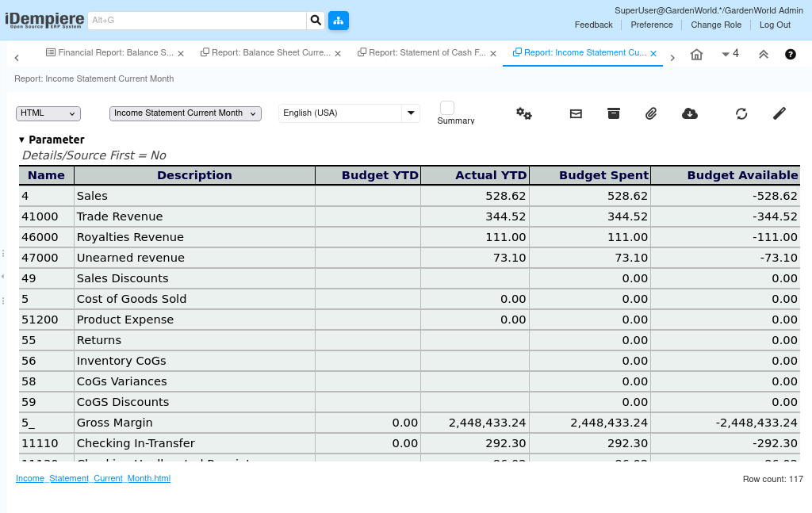The image size is (812, 513).
Task: Click Change Role link
Action: 716,25
